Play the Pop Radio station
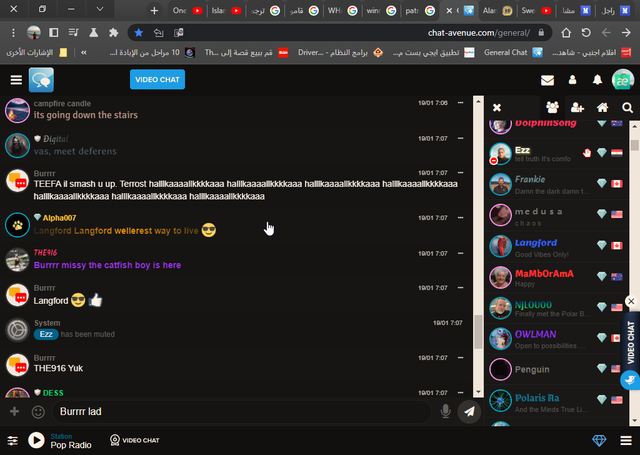This screenshot has height=455, width=640. pos(36,440)
